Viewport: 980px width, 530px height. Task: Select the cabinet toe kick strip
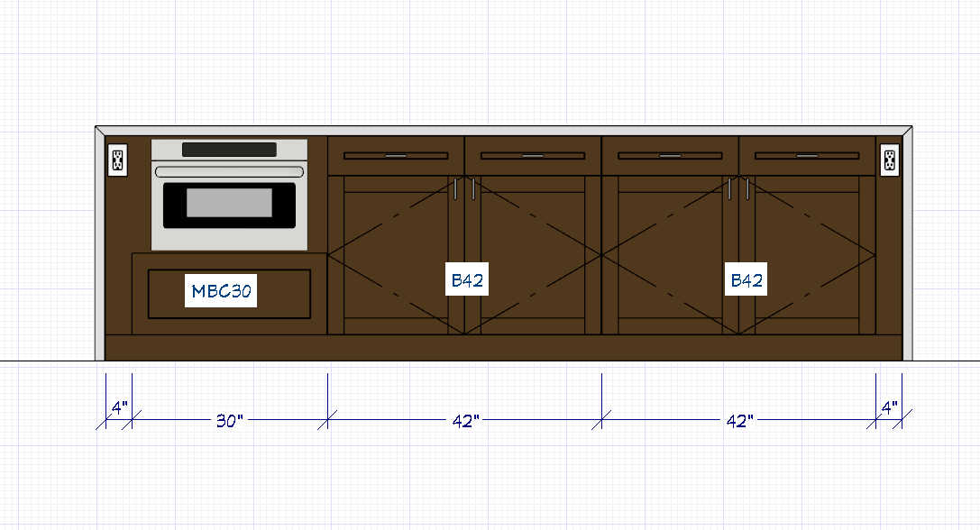click(504, 348)
